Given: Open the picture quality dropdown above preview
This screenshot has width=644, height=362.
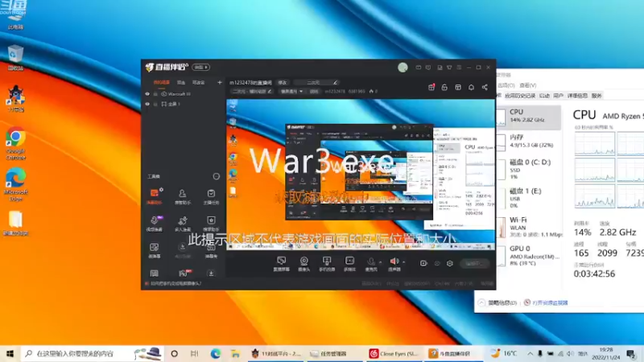Looking at the screenshot, I should pyautogui.click(x=292, y=91).
